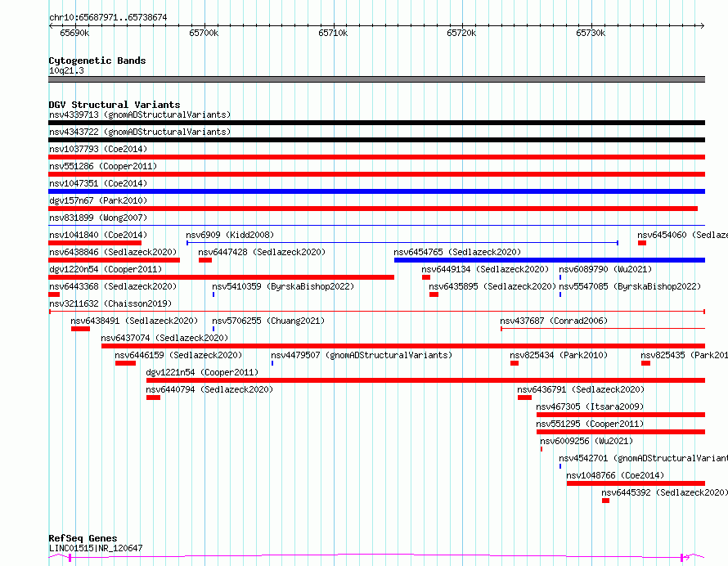The height and width of the screenshot is (566, 728).
Task: Click nsv831899 (Wong2007) variant label
Action: pos(98,218)
